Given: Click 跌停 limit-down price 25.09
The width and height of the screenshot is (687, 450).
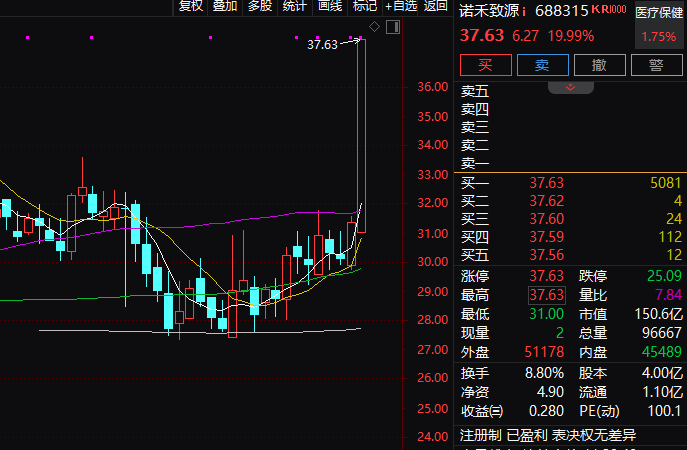Looking at the screenshot, I should pyautogui.click(x=664, y=276).
